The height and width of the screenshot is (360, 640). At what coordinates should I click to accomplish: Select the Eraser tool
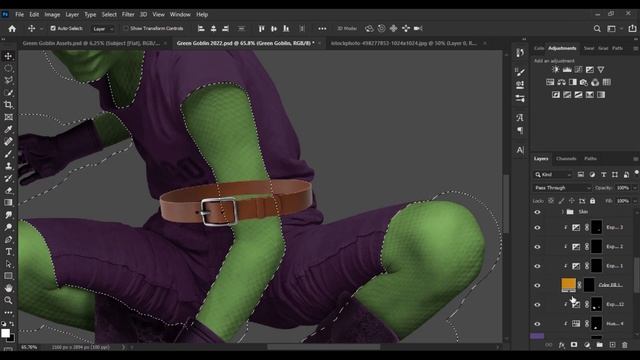click(x=8, y=191)
